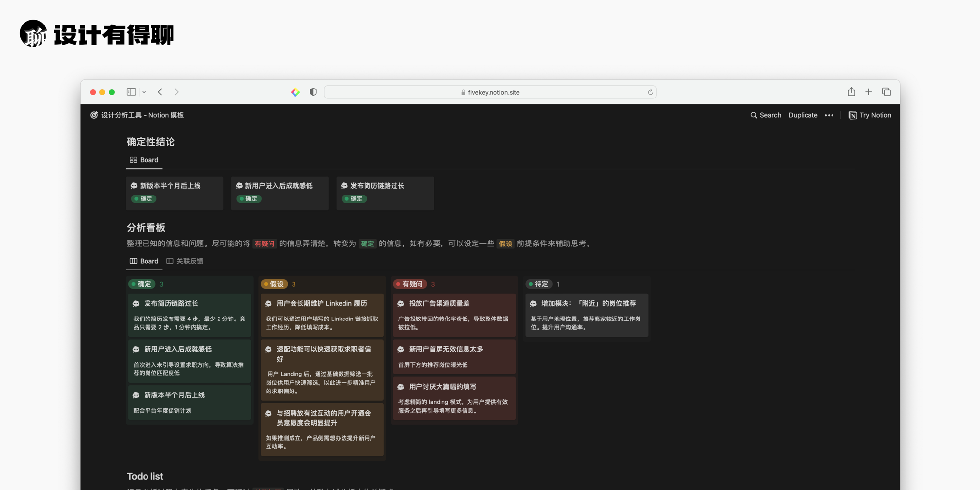
Task: Reload the page with the refresh icon
Action: pyautogui.click(x=650, y=92)
